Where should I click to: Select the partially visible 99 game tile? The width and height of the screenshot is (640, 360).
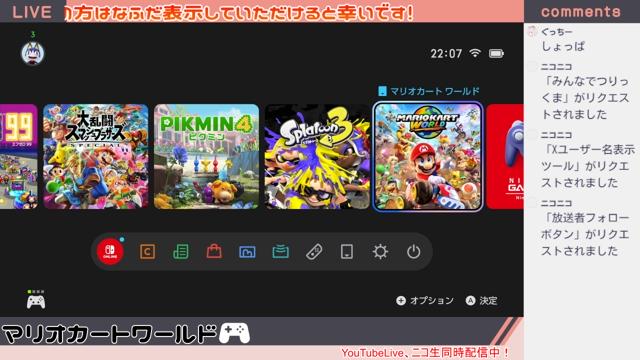pos(19,157)
